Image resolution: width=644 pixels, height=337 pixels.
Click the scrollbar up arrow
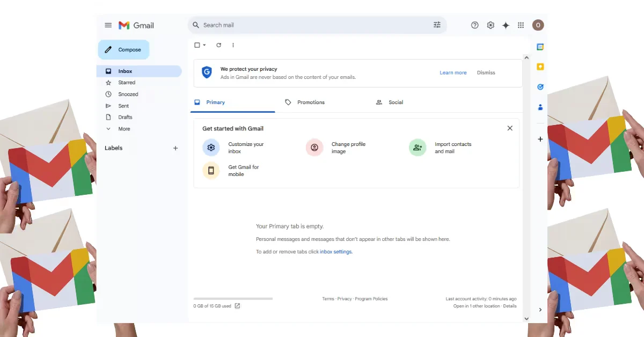526,57
